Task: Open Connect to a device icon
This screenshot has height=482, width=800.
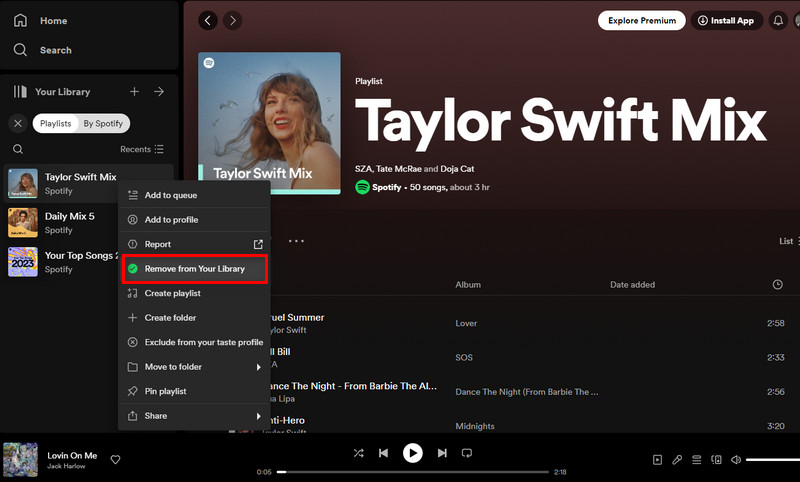Action: click(716, 460)
